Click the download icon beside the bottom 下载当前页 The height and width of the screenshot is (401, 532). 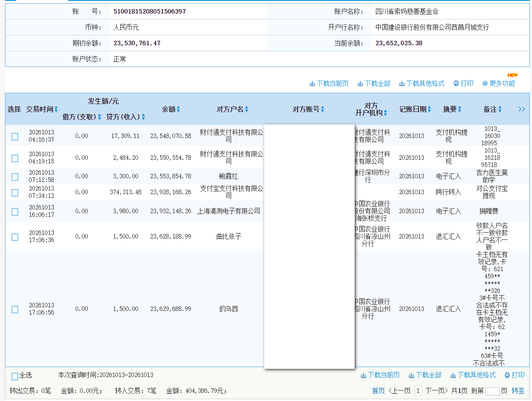(x=363, y=375)
